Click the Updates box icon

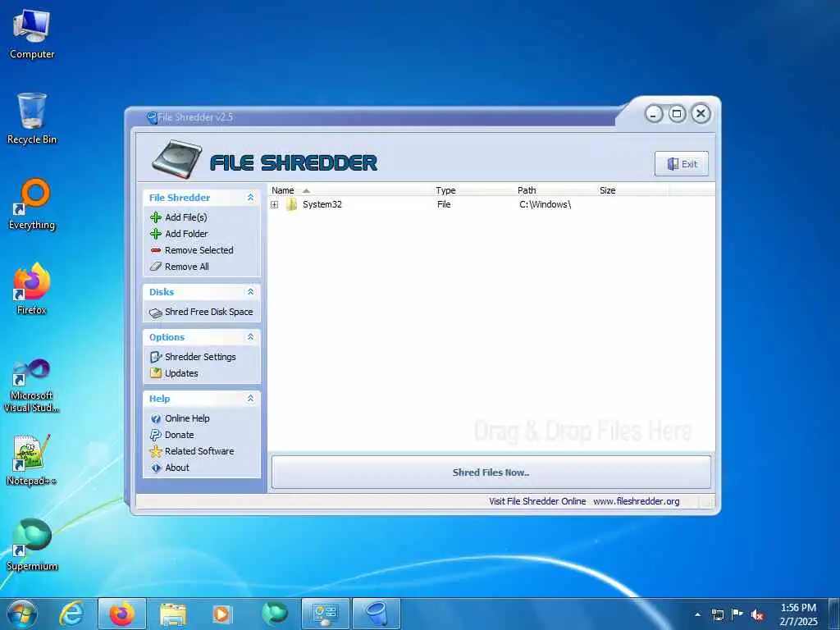click(x=156, y=373)
